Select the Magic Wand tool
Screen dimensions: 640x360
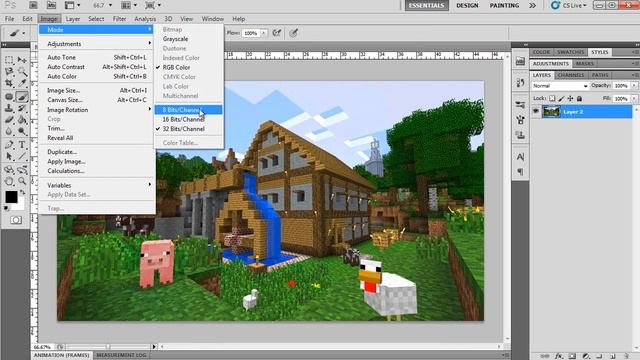pos(22,72)
